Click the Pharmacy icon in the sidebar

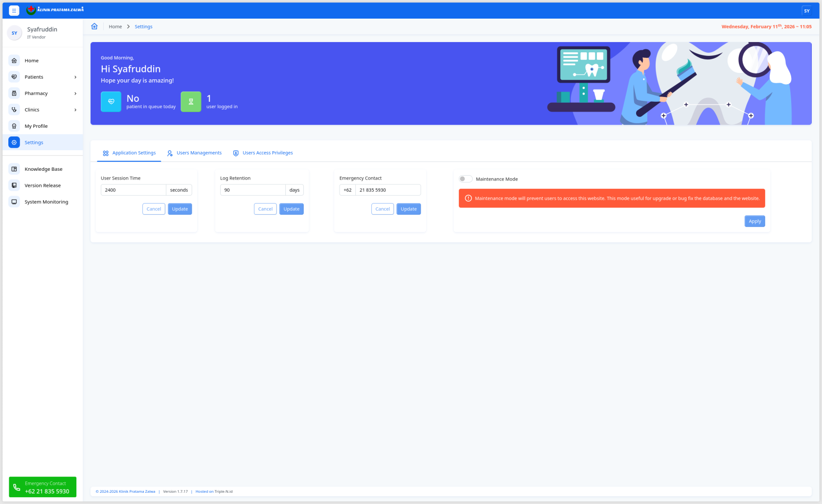14,93
